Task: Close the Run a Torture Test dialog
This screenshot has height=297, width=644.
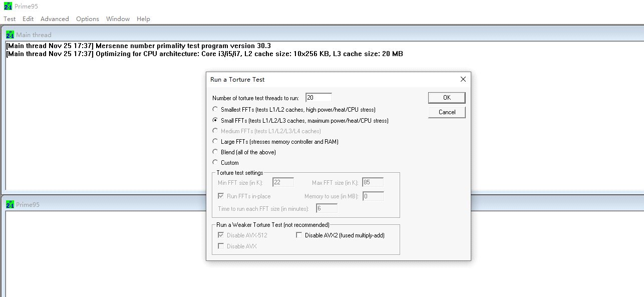Action: coord(463,79)
